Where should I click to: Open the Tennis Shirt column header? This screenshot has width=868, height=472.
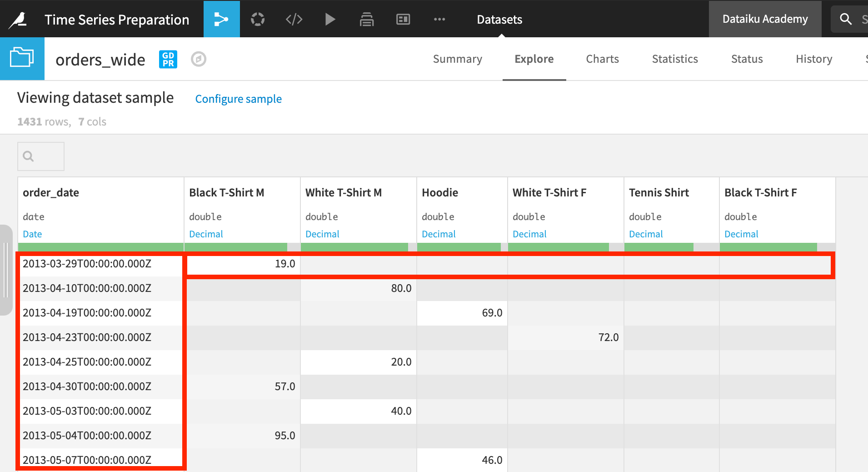659,192
